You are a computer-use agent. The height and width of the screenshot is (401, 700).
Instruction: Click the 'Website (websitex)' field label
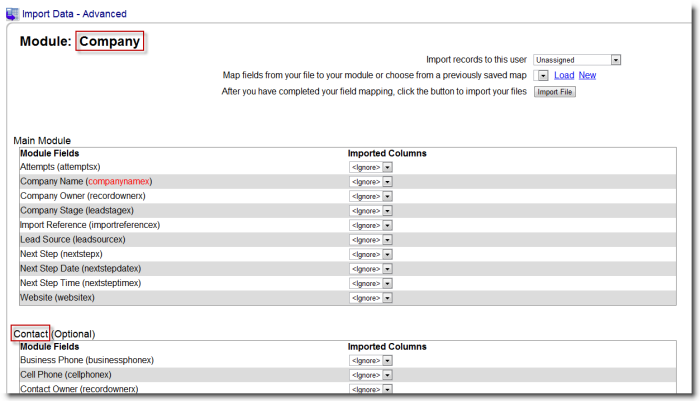(57, 297)
